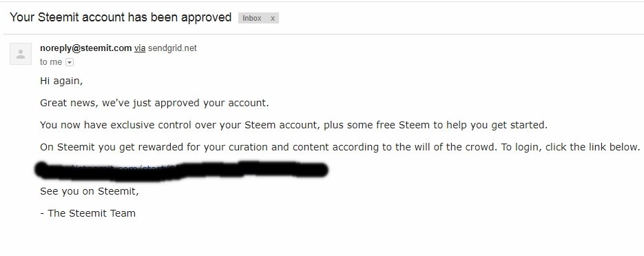
Task: Click the 'free Steem to help' phrase
Action: point(422,125)
